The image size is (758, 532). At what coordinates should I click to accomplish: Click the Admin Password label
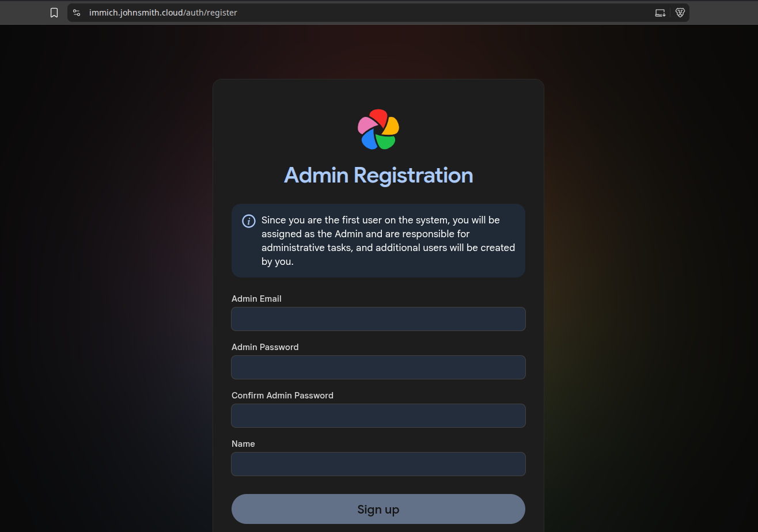click(265, 347)
